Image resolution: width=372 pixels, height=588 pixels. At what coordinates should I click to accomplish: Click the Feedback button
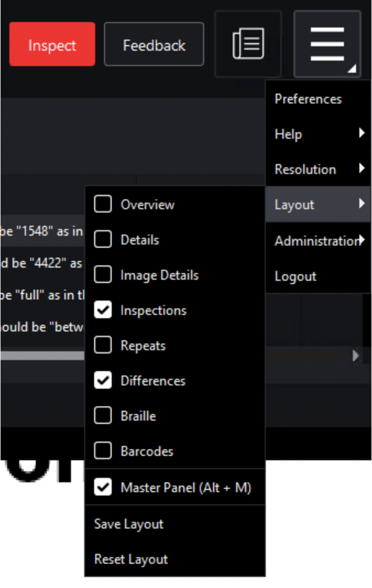point(154,45)
